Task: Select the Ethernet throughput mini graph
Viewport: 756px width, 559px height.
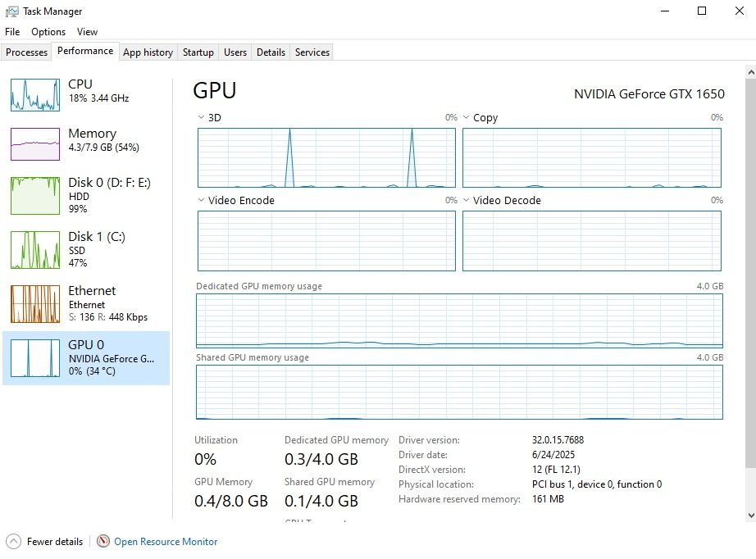Action: tap(35, 303)
